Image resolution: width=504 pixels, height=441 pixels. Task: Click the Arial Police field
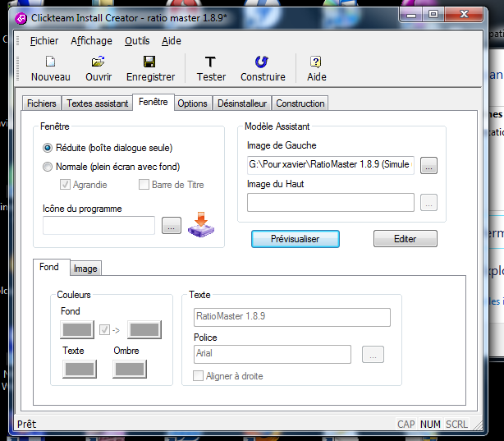point(273,354)
